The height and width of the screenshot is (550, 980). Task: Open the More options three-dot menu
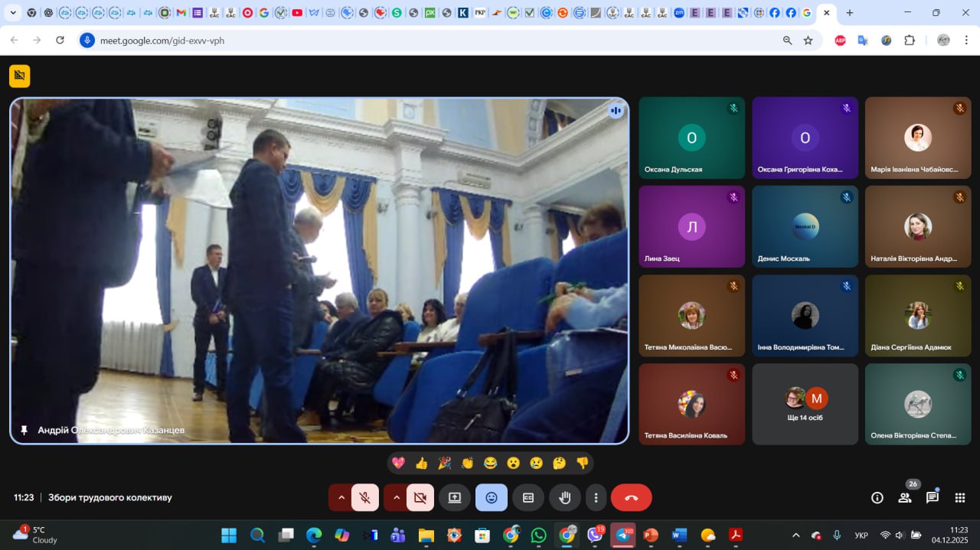point(596,497)
